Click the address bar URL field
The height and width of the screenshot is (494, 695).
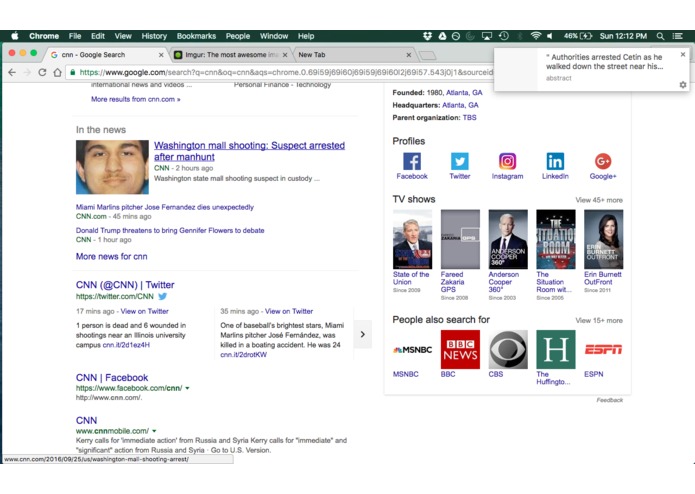click(284, 72)
